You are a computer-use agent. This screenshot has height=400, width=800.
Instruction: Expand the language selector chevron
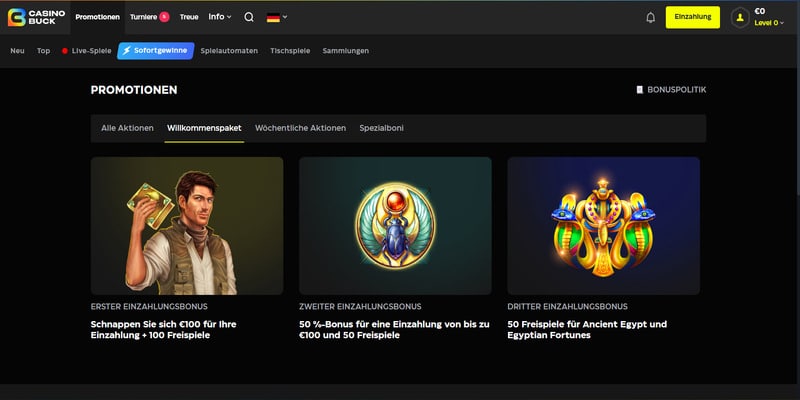(285, 17)
